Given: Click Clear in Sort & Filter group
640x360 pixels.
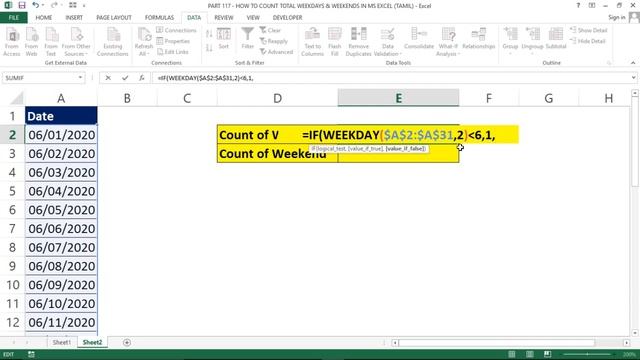Looking at the screenshot, I should pyautogui.click(x=270, y=30).
